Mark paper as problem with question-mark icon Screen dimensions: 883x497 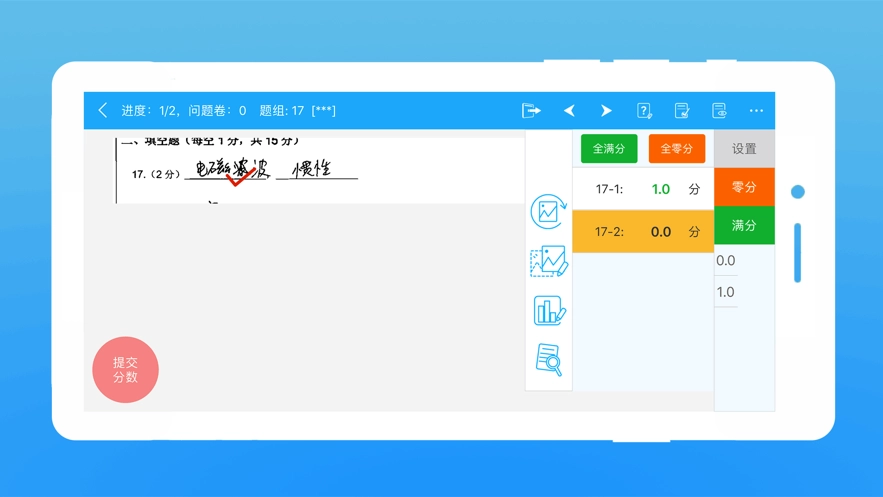[x=645, y=111]
